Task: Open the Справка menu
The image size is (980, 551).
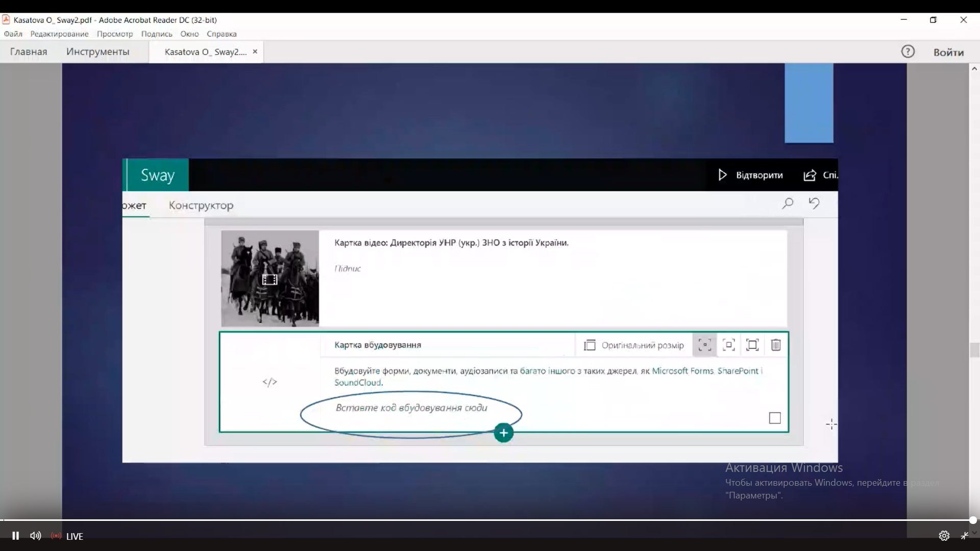Action: click(222, 34)
